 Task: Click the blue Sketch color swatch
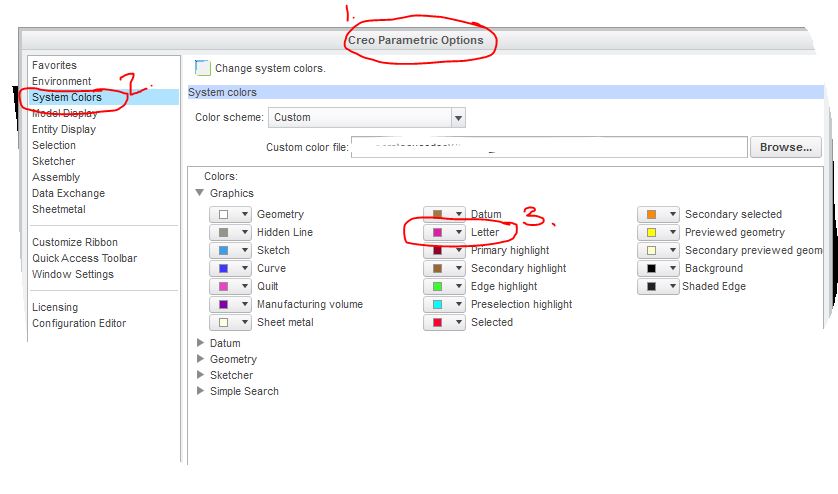(x=223, y=250)
